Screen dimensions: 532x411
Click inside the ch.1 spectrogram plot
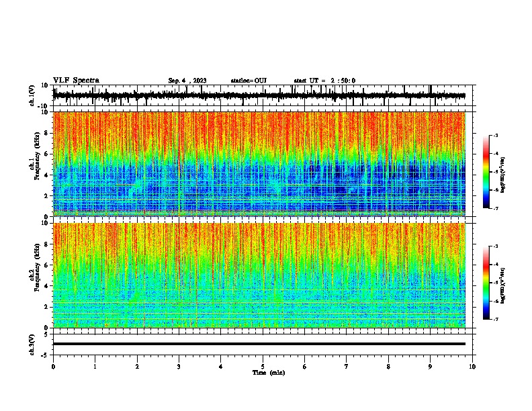(259, 164)
